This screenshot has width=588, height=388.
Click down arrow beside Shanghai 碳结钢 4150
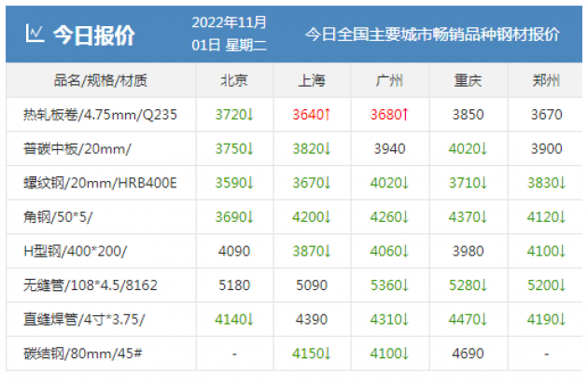329,353
